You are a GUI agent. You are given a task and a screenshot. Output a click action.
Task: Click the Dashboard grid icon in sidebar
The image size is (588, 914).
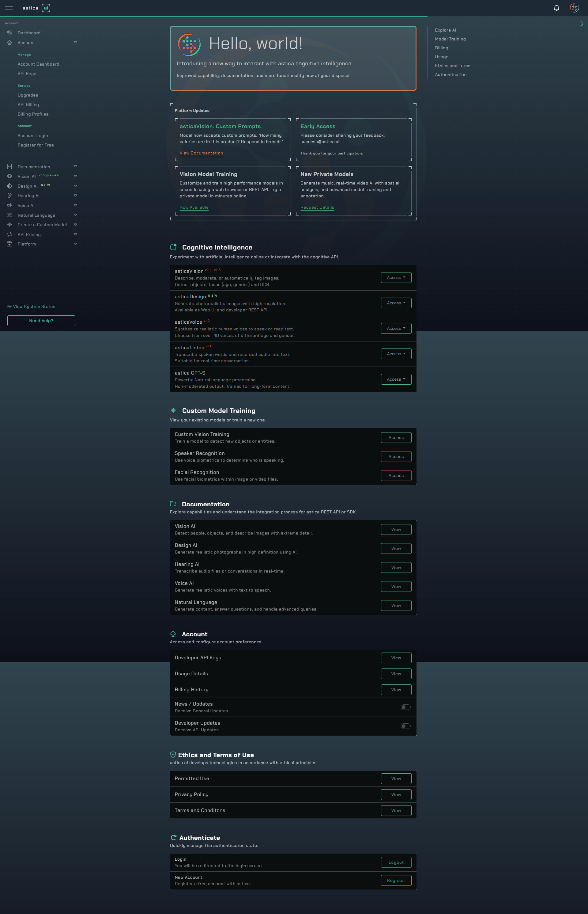click(9, 33)
